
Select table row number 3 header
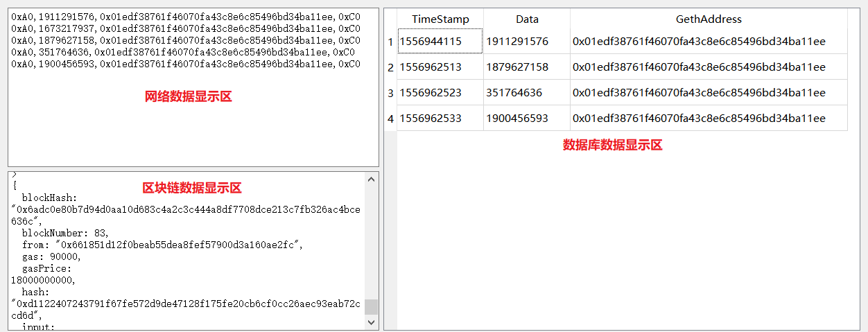pos(390,93)
